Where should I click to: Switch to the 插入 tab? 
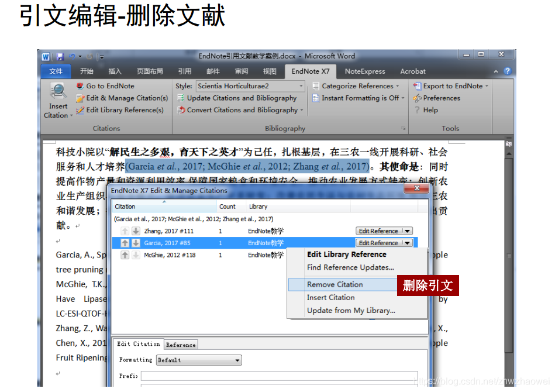coord(115,71)
